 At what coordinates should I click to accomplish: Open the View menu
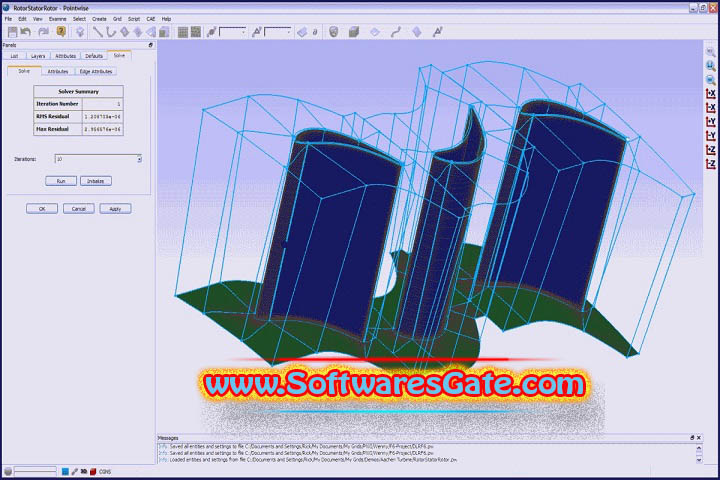(38, 19)
